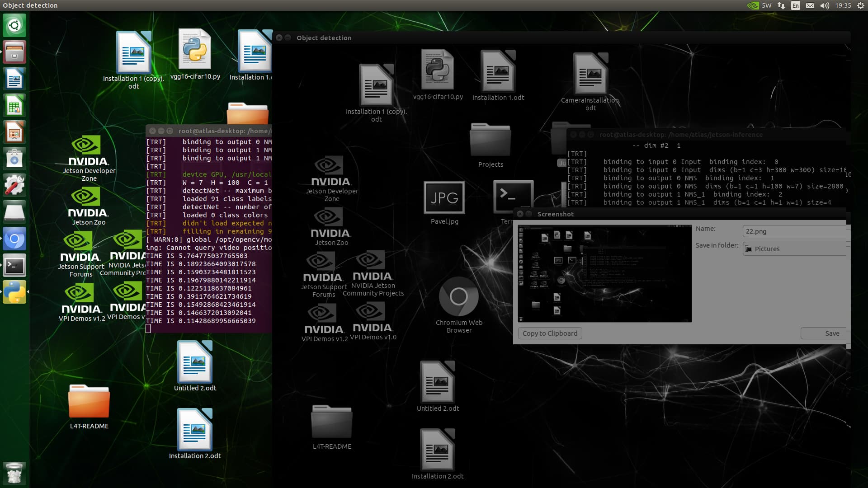Click CameraInstallation.odt in Object detection window
Screen dimensions: 868x488
click(x=590, y=82)
